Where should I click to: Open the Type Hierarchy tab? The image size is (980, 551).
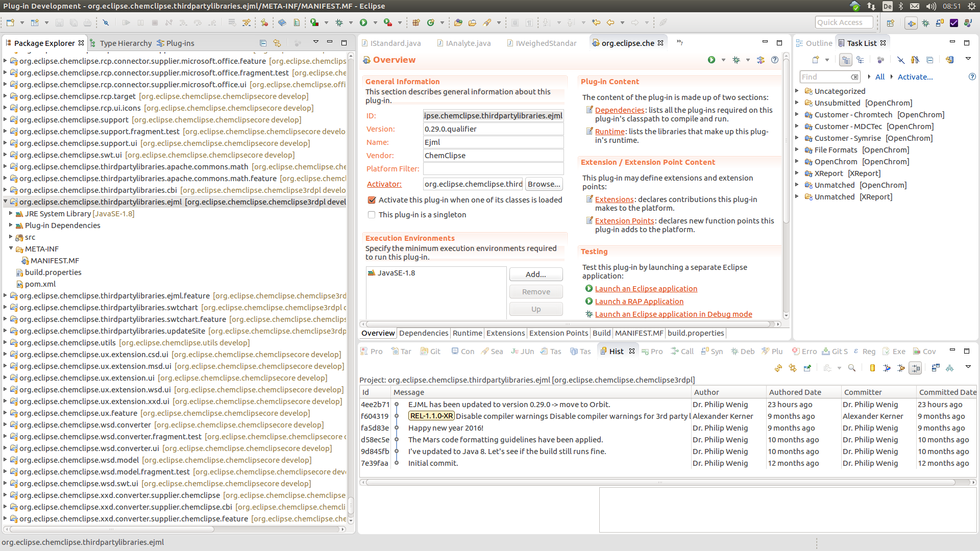pos(121,43)
